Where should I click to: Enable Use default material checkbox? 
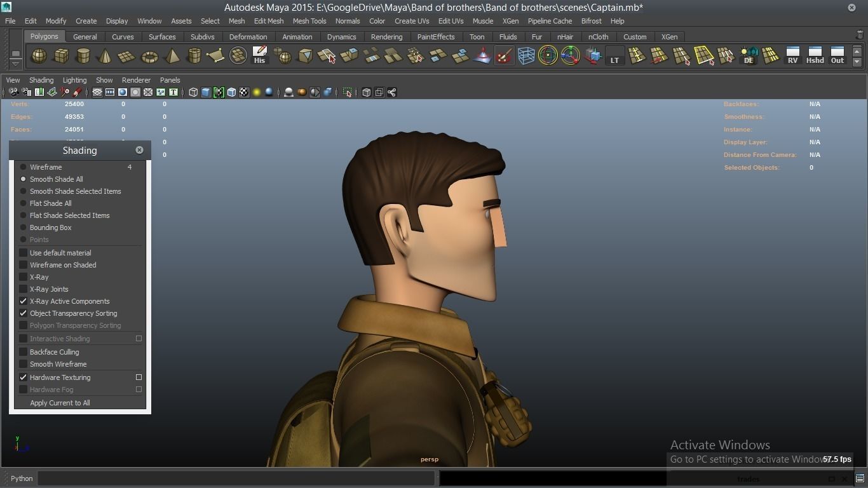(x=24, y=253)
